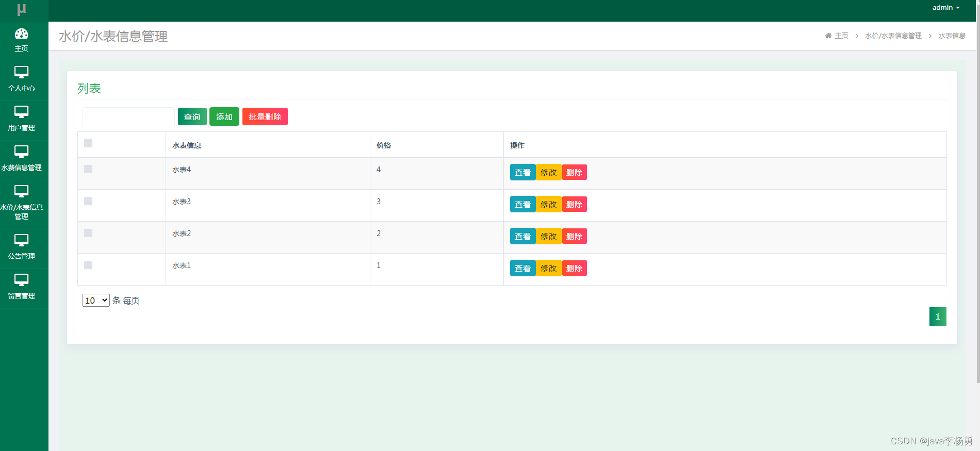
Task: Delete 水表4 with 删除 button
Action: point(575,172)
